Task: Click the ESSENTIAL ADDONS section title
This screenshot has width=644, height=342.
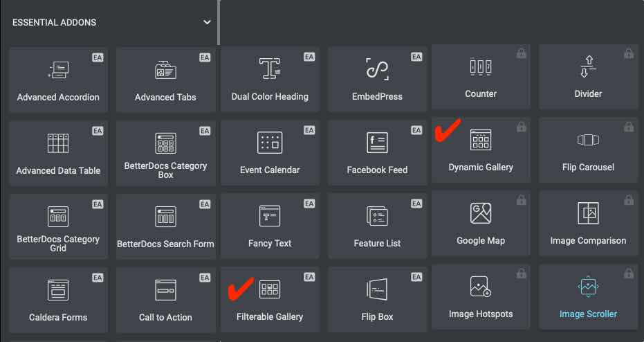Action: (x=54, y=22)
